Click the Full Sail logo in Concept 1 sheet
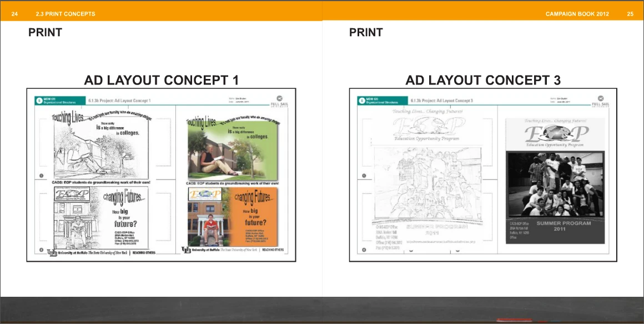This screenshot has width=644, height=324. pos(279,101)
